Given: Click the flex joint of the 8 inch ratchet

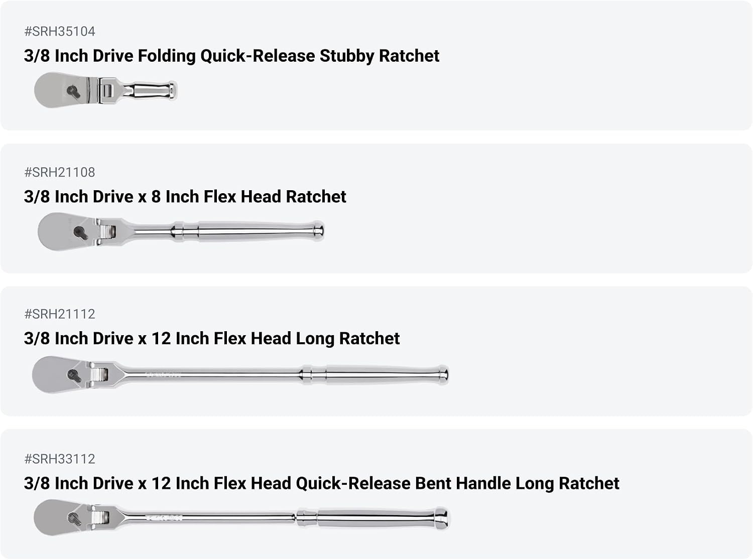Looking at the screenshot, I should click(106, 232).
